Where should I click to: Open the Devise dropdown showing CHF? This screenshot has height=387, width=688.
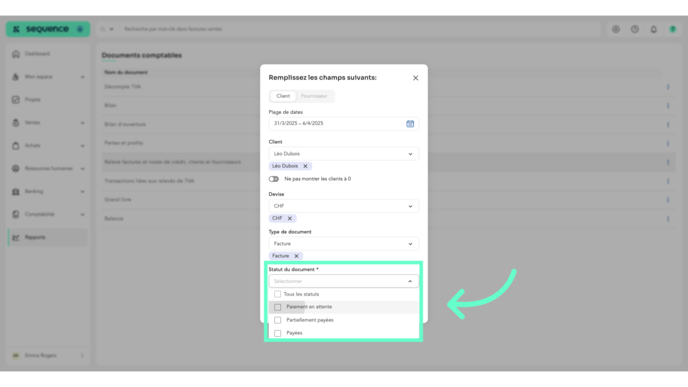point(344,206)
